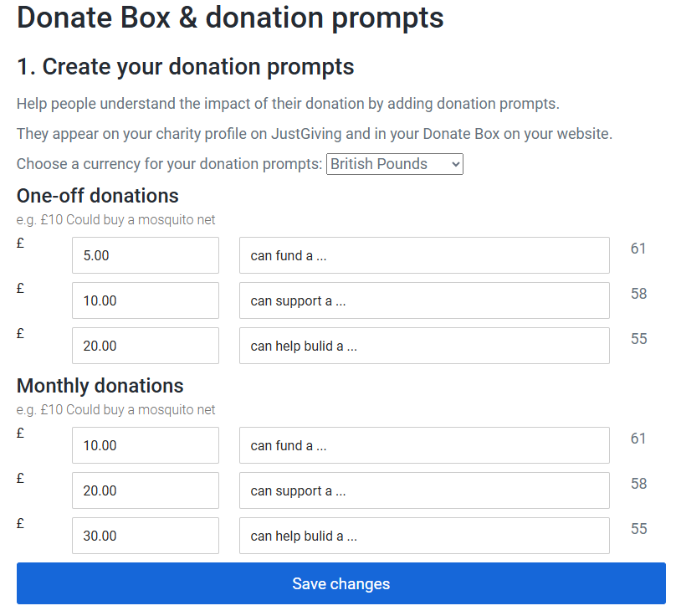The height and width of the screenshot is (616, 681).
Task: Click the 'One-off donations' section heading
Action: point(96,196)
